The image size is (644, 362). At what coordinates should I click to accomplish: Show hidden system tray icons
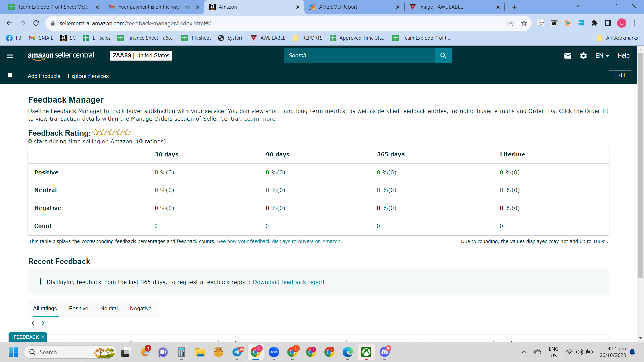524,352
